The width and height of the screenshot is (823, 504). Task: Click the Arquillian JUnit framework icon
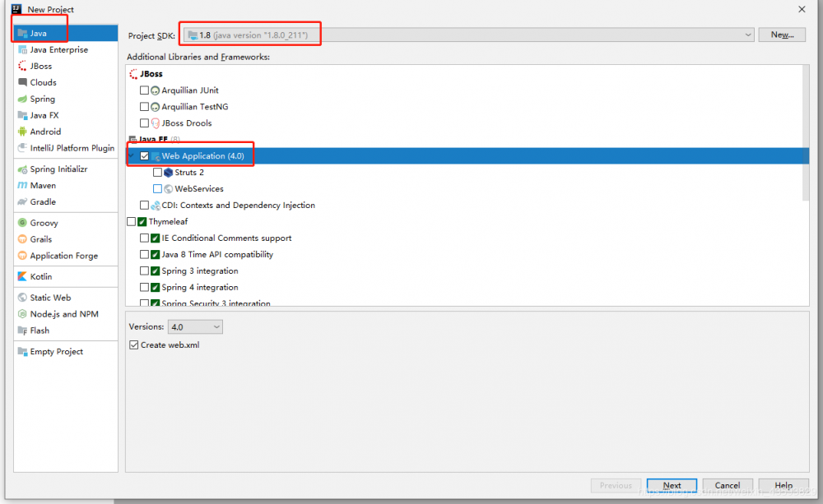156,90
